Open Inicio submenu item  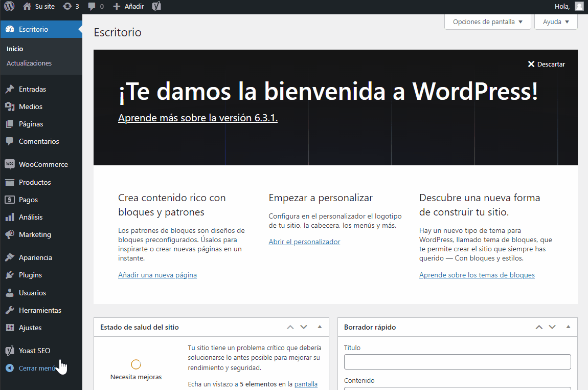15,49
